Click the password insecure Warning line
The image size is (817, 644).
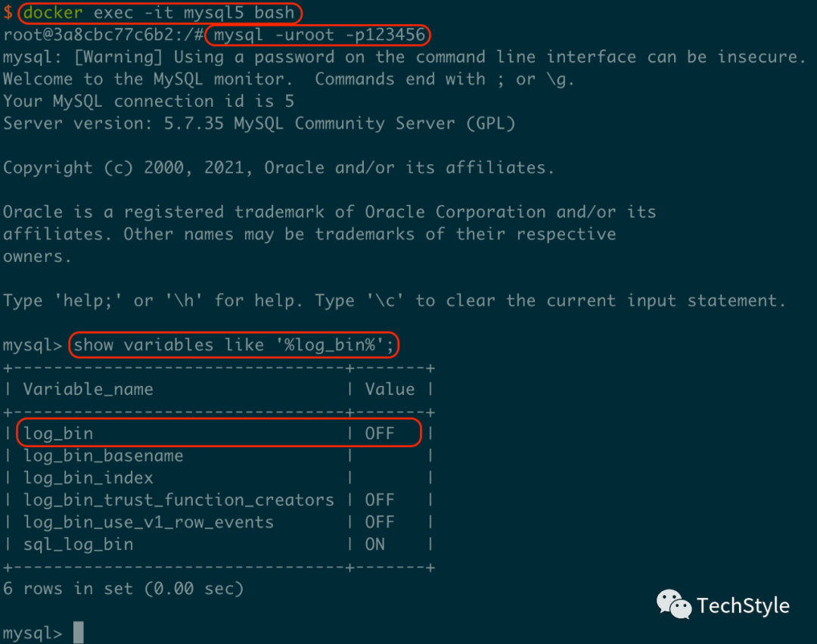pyautogui.click(x=404, y=57)
